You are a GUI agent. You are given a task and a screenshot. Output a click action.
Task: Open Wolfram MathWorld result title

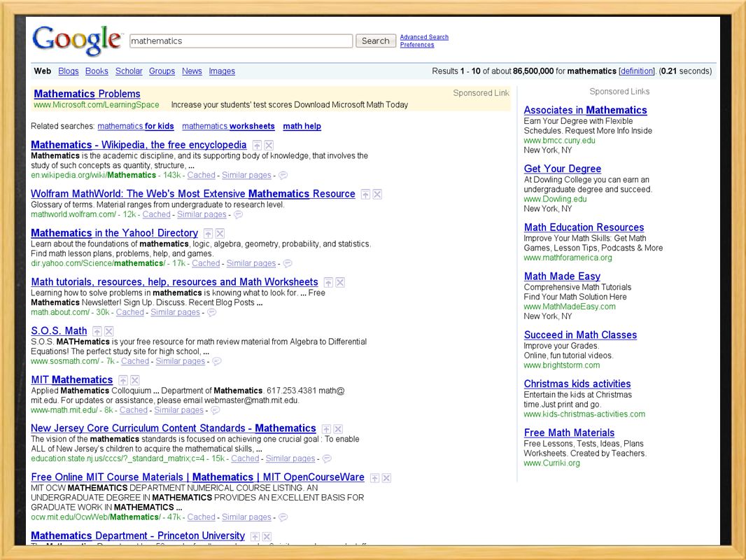pos(192,194)
